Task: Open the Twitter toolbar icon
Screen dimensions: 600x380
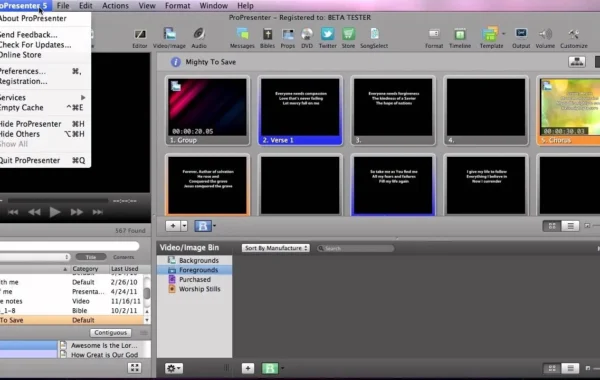Action: click(x=328, y=38)
